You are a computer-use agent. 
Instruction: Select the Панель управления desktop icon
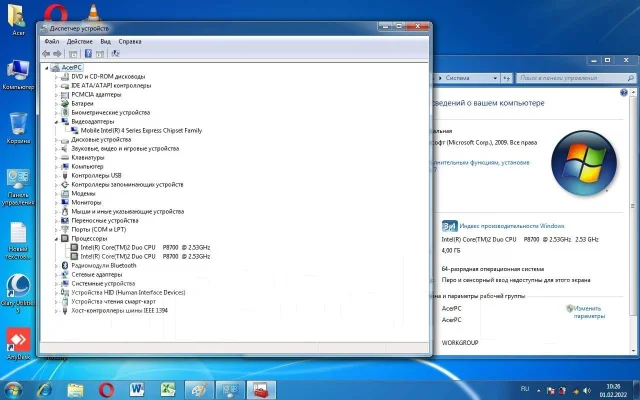tap(18, 187)
